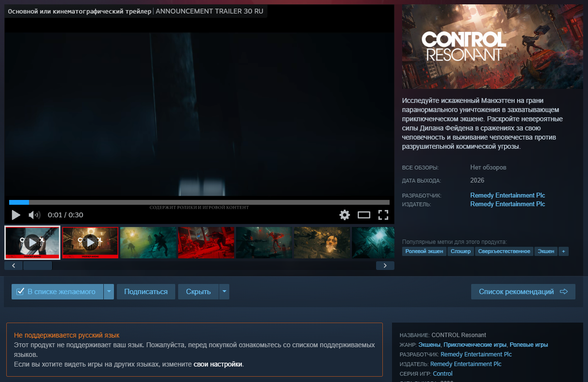The width and height of the screenshot is (588, 382).
Task: Select the 'Экшен' popular tag
Action: tap(546, 251)
